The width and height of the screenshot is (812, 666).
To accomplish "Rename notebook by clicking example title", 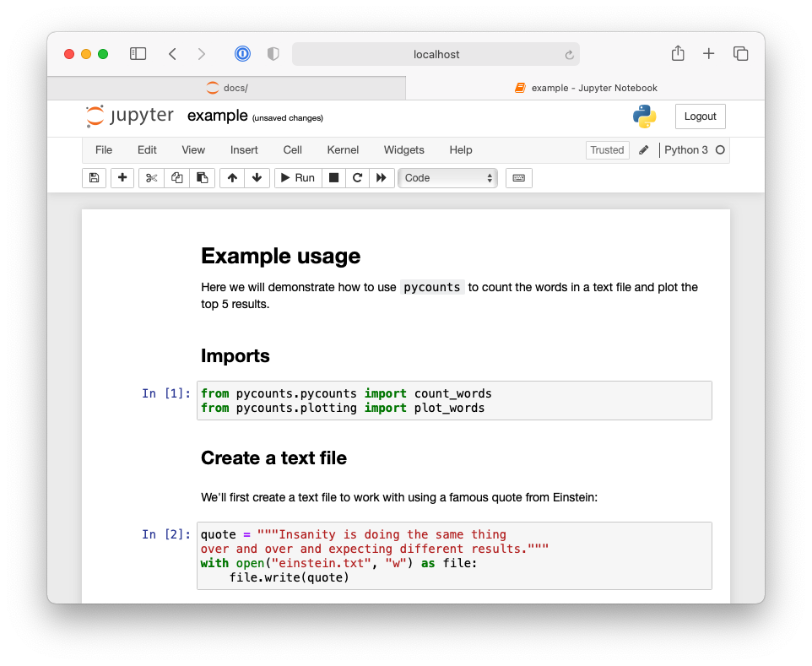I will [218, 116].
